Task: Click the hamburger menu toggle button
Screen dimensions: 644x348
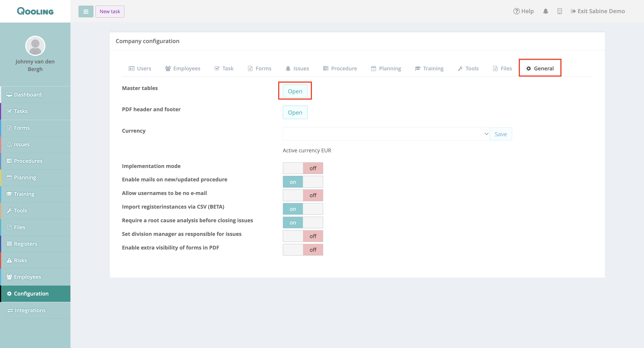Action: 86,11
